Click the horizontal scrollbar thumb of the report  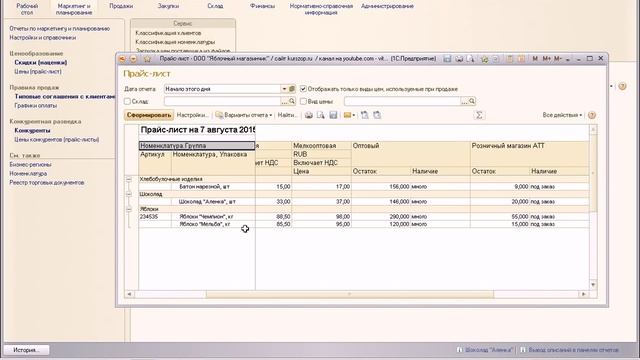coord(350,294)
